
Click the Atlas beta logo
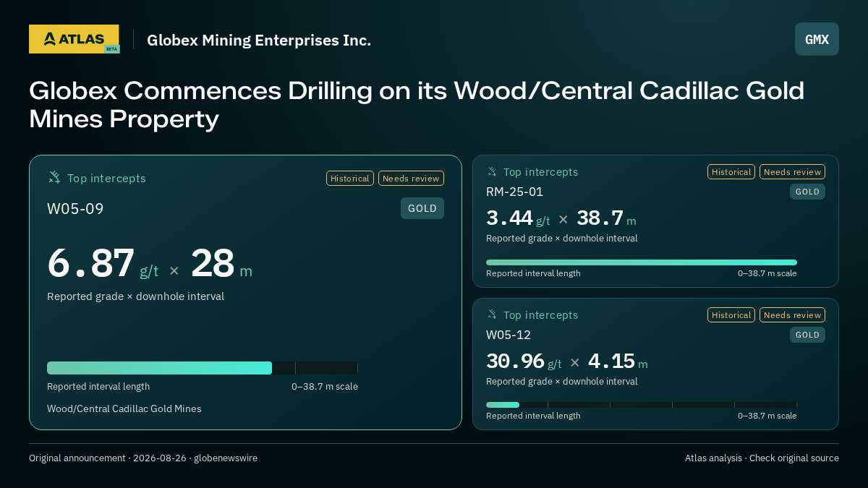(x=74, y=39)
